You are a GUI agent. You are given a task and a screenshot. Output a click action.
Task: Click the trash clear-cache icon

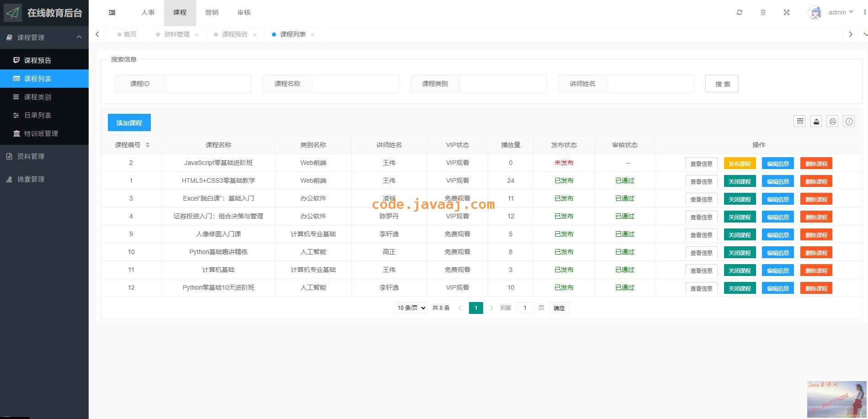tap(763, 13)
